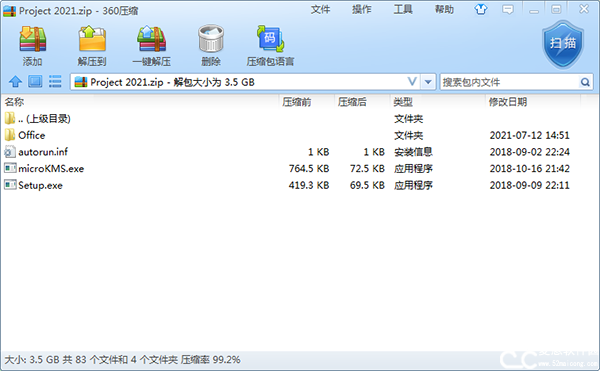Click the 扫描 shield scan button
The image size is (600, 371).
[563, 44]
